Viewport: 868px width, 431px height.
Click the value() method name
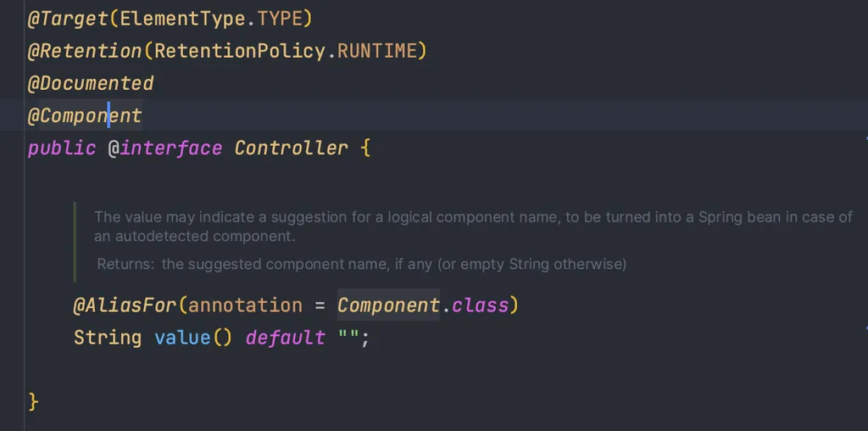[193, 338]
